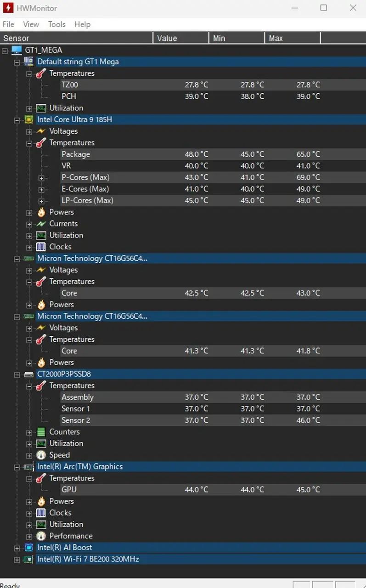Viewport: 366px width, 588px height.
Task: Open the View menu
Action: click(31, 24)
